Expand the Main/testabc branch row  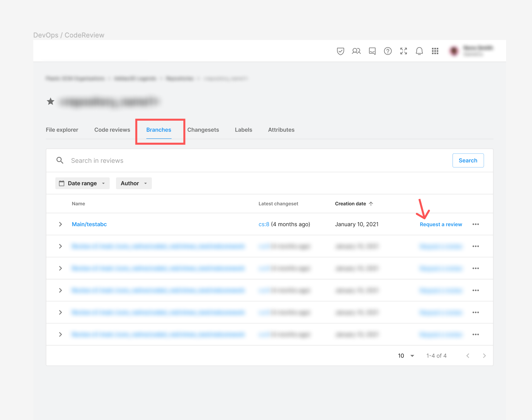click(x=60, y=224)
